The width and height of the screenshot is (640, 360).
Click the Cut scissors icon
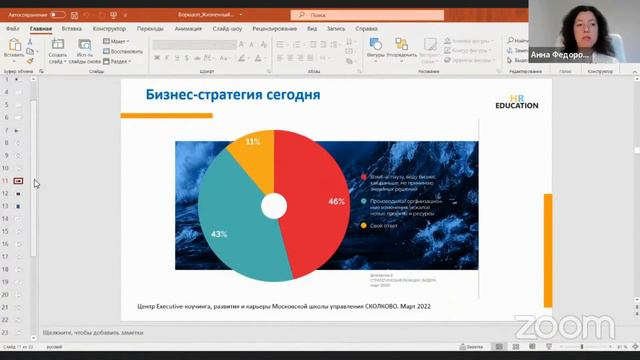pyautogui.click(x=30, y=42)
